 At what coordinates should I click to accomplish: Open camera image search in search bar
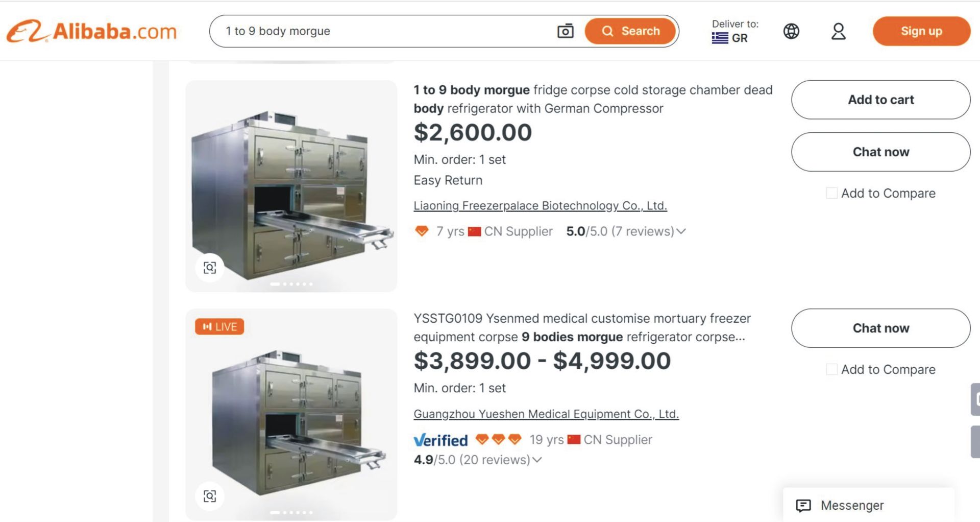click(565, 31)
